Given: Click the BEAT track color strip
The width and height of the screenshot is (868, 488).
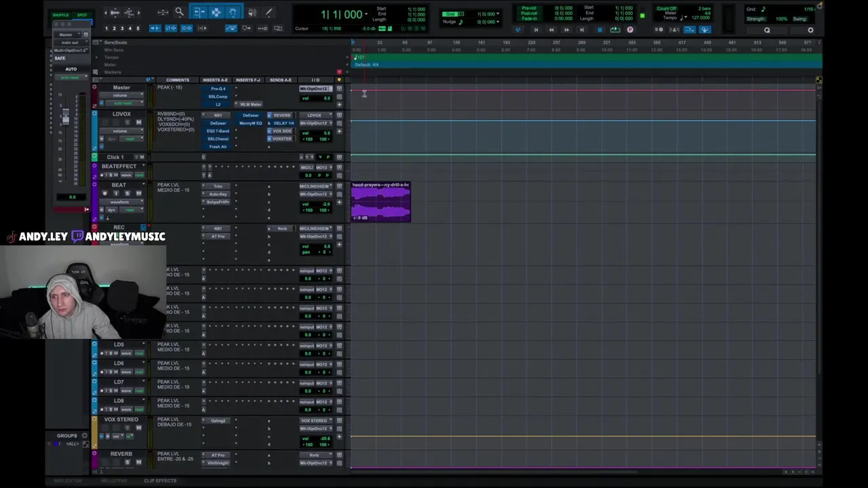Looking at the screenshot, I should [94, 201].
